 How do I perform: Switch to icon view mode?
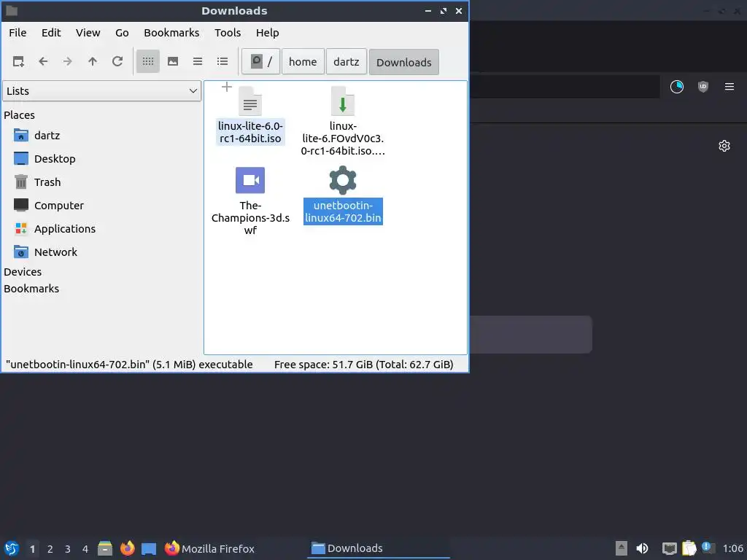coord(148,61)
